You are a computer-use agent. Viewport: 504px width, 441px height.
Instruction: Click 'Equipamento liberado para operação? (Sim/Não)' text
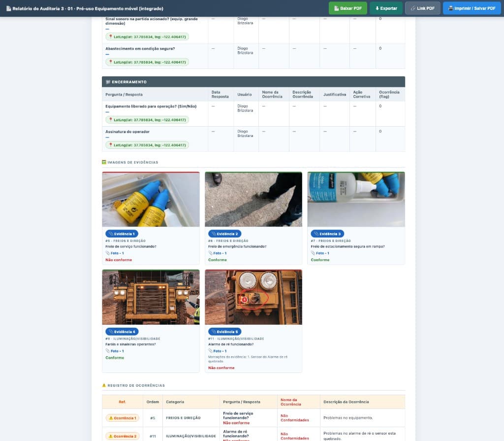151,106
